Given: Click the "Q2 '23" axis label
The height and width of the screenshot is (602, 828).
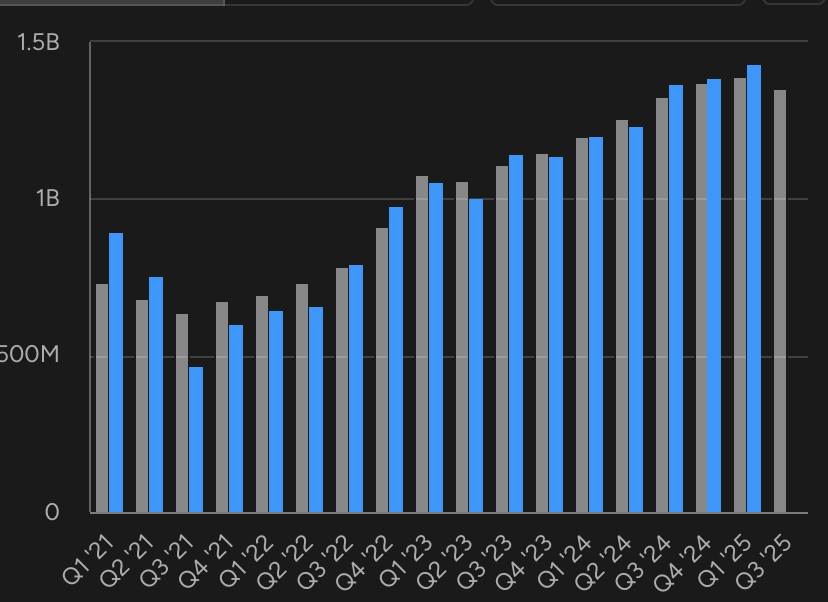Looking at the screenshot, I should 446,562.
